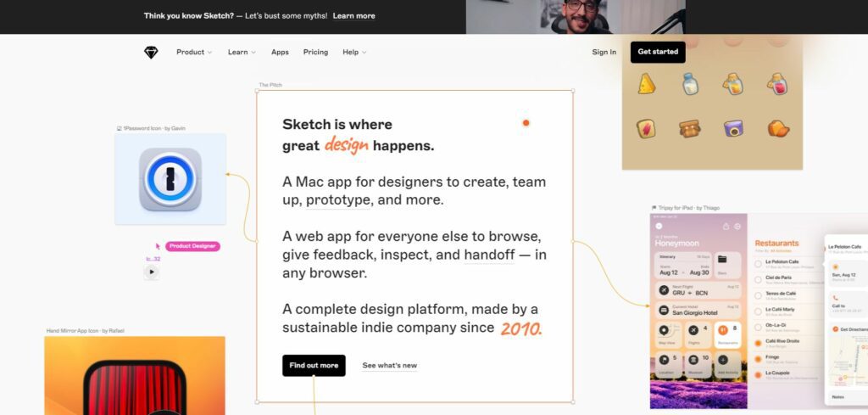Open the Location tile showing 5

[x=669, y=364]
